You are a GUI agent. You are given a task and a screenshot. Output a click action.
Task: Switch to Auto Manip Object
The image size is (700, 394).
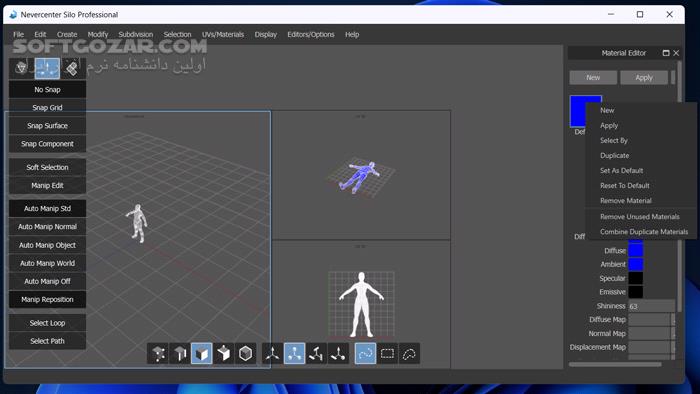click(x=47, y=245)
